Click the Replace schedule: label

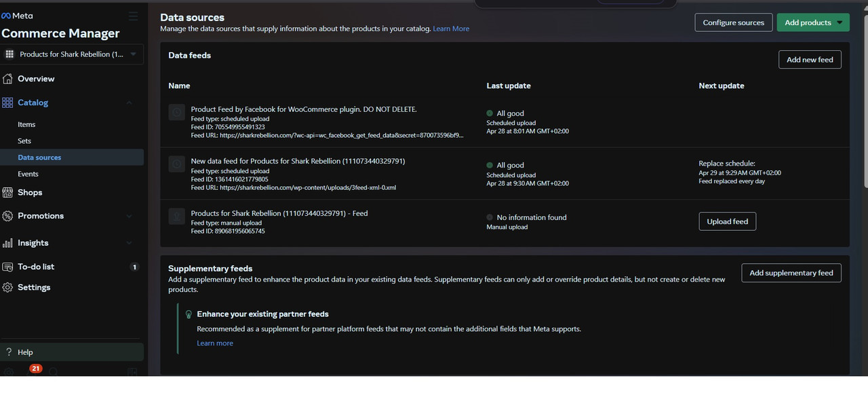coord(727,164)
